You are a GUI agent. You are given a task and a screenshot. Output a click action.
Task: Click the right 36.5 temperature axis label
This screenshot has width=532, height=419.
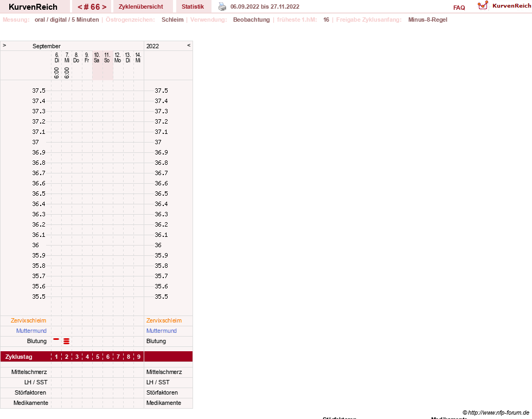pyautogui.click(x=161, y=194)
